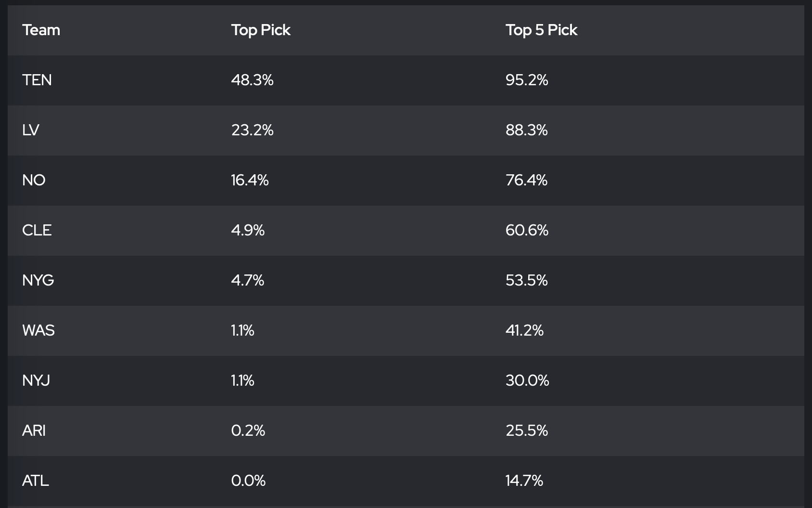The height and width of the screenshot is (508, 812).
Task: Click the Top 5 Pick column header
Action: [x=541, y=30]
